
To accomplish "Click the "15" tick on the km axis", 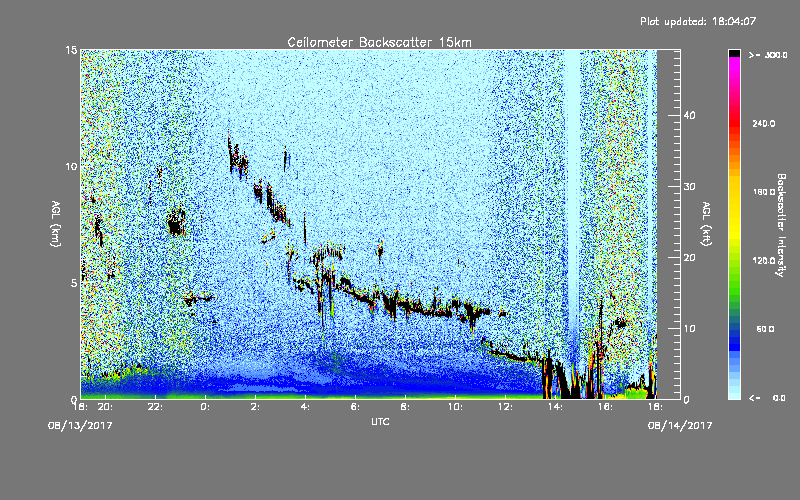I will (x=71, y=50).
